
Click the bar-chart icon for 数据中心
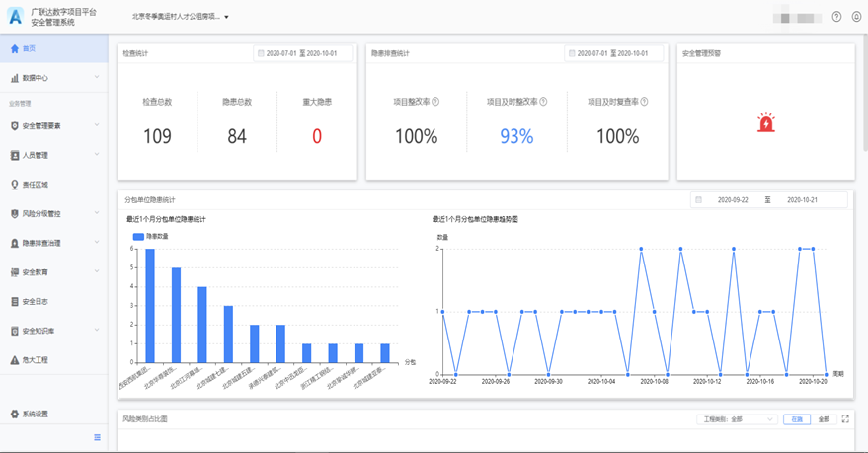(15, 78)
